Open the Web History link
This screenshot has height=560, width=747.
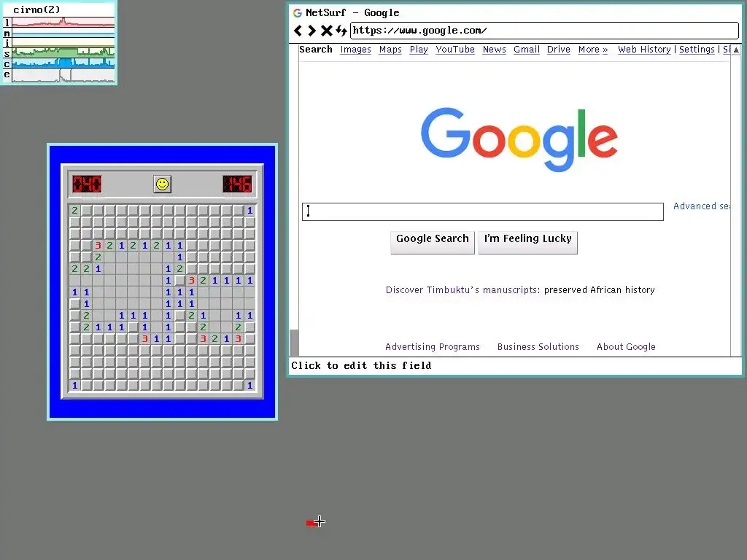point(644,50)
